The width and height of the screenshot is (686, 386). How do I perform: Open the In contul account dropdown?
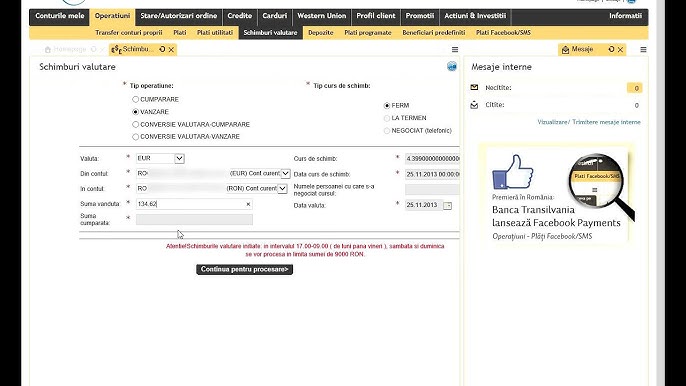point(283,189)
